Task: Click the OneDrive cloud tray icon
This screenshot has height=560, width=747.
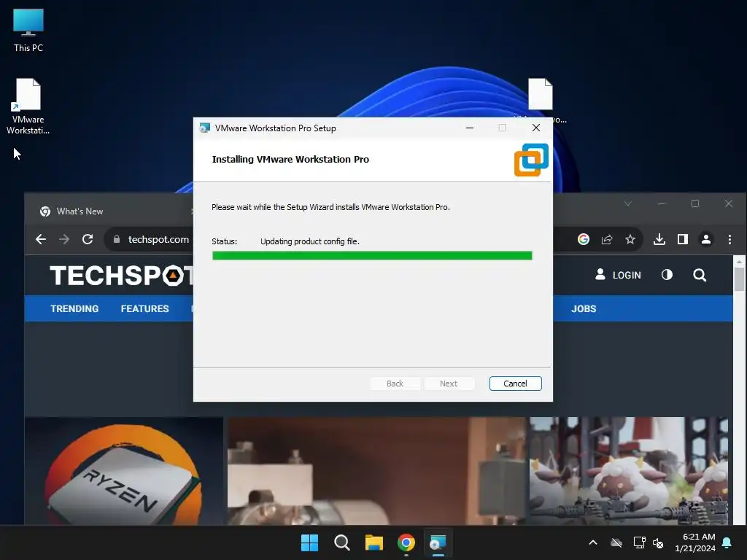Action: (616, 542)
